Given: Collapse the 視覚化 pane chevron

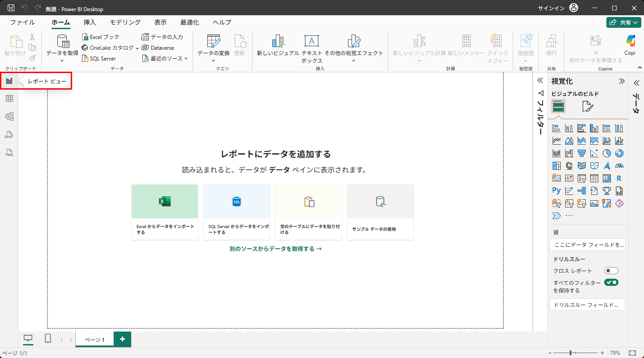Looking at the screenshot, I should coord(622,81).
